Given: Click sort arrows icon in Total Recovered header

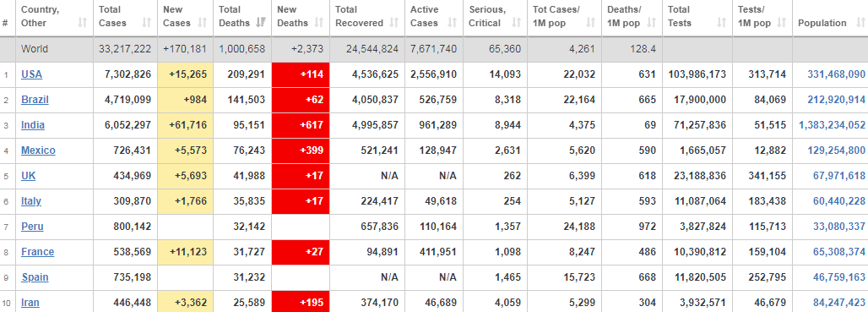Looking at the screenshot, I should pos(394,23).
